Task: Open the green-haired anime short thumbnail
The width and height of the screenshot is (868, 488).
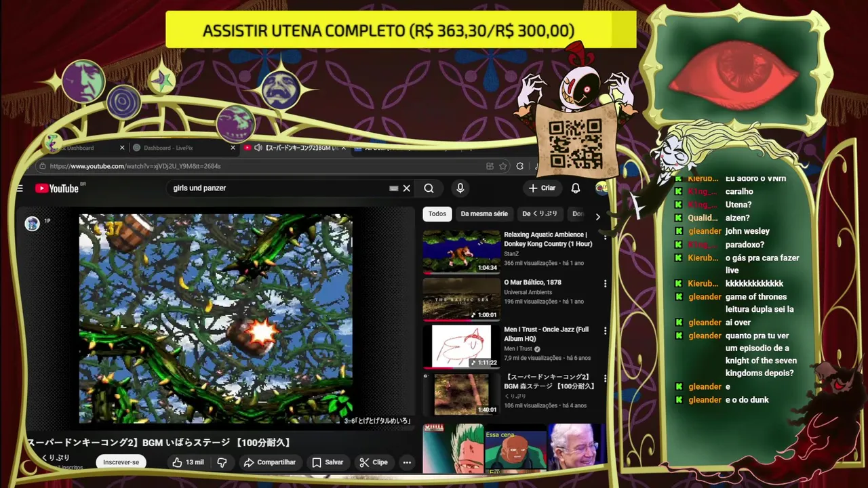Action: tap(453, 448)
